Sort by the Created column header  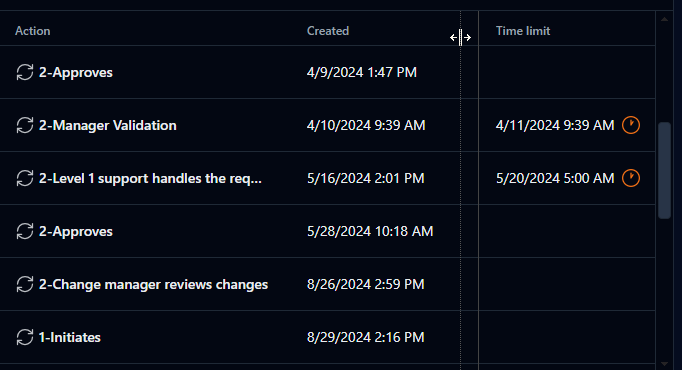point(328,31)
